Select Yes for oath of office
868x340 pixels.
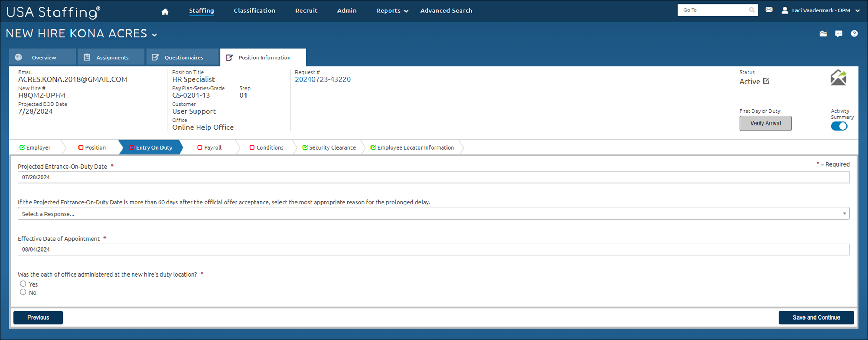tap(23, 284)
